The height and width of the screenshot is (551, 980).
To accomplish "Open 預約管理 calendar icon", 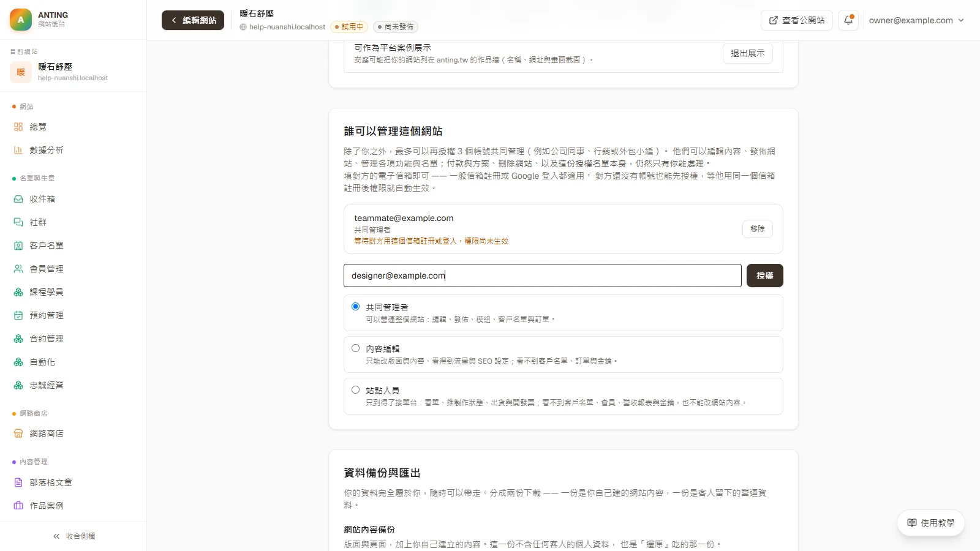I will point(18,315).
